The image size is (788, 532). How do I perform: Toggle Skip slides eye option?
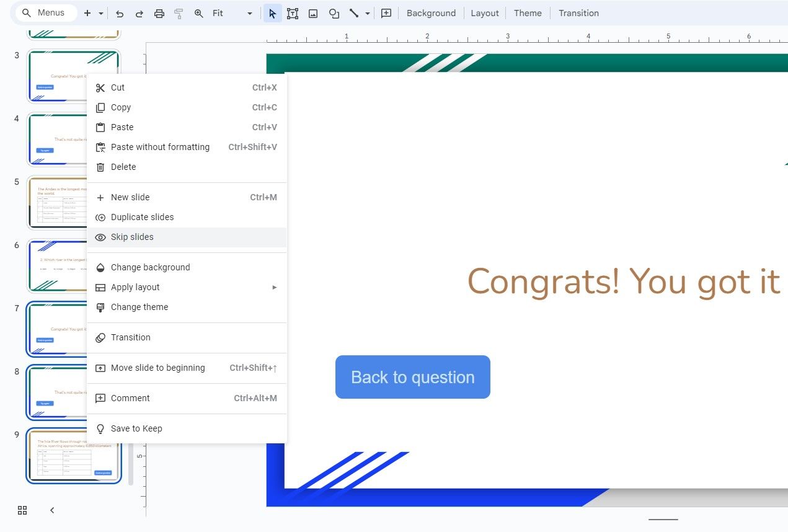point(187,237)
